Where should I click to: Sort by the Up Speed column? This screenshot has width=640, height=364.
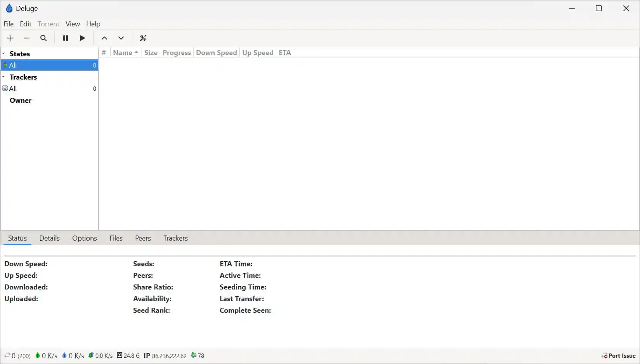click(258, 52)
